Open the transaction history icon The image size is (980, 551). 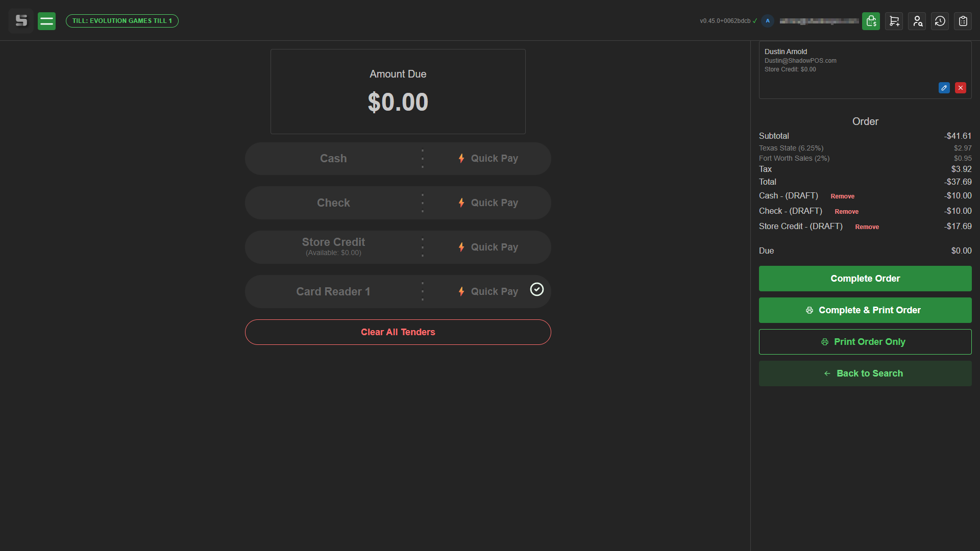940,21
